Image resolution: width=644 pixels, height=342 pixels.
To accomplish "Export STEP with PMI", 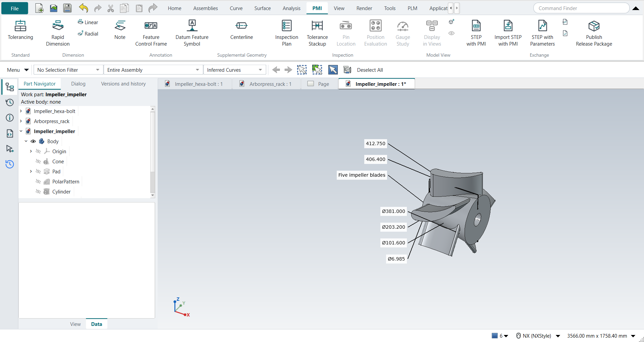I will point(476,33).
